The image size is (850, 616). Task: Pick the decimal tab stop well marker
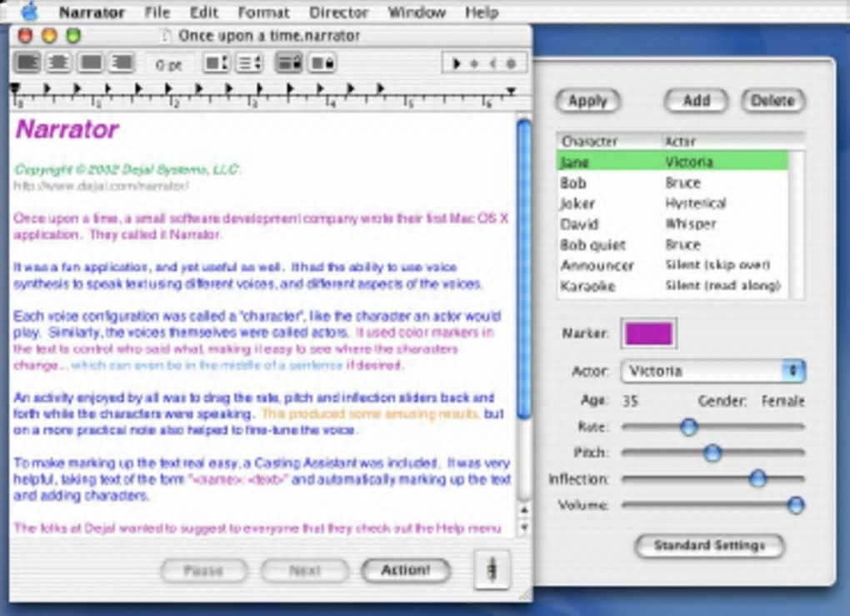[x=511, y=63]
